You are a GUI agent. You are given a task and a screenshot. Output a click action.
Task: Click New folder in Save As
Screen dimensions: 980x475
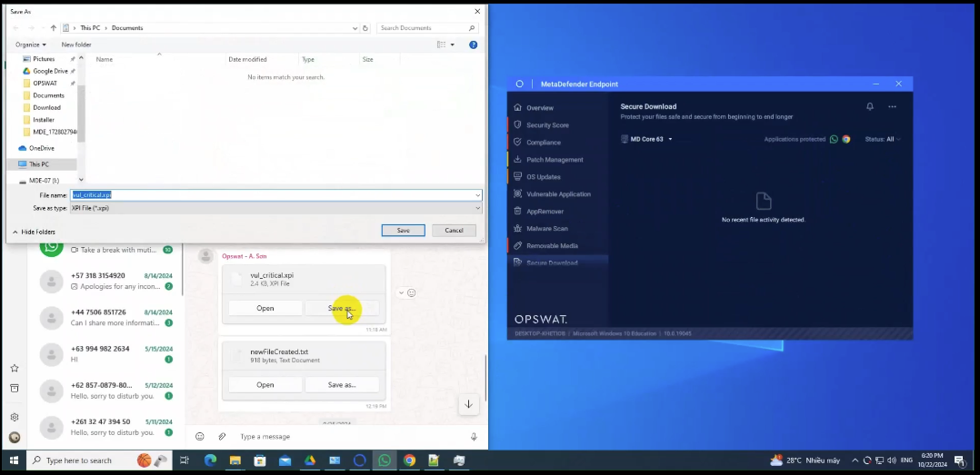[76, 45]
